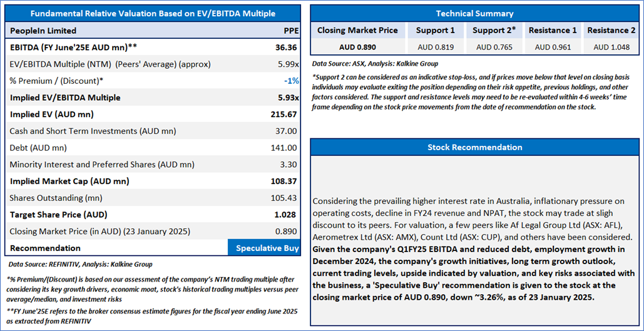Select the bold 'AUD 0.890' closing price cell
The width and height of the screenshot is (644, 331).
(x=357, y=47)
